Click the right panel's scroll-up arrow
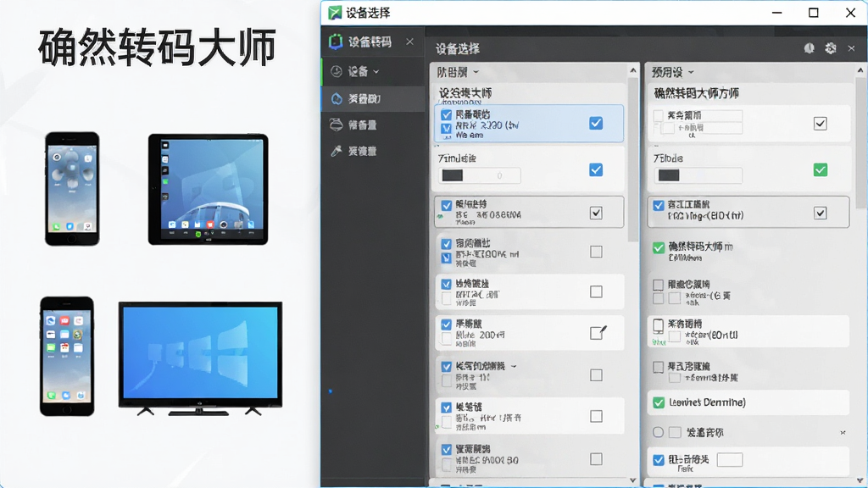This screenshot has width=868, height=488. (x=860, y=70)
